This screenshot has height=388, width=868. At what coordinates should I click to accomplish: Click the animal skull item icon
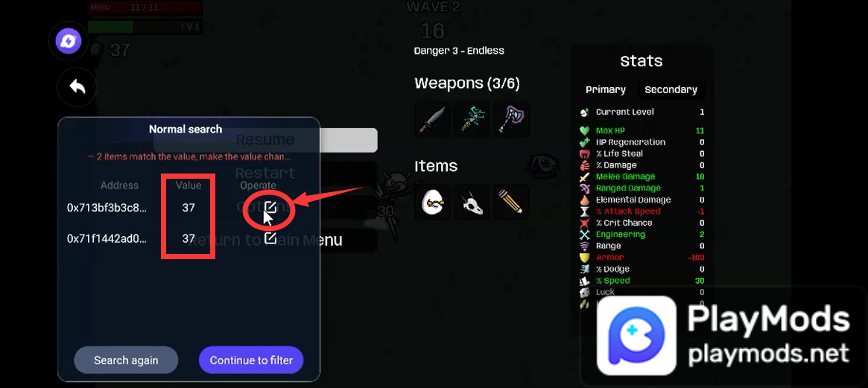point(472,202)
